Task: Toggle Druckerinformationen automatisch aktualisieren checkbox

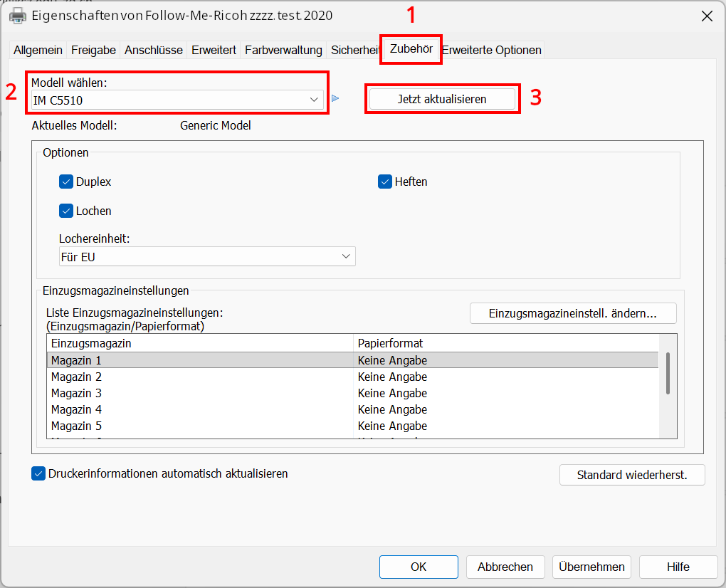Action: click(38, 473)
